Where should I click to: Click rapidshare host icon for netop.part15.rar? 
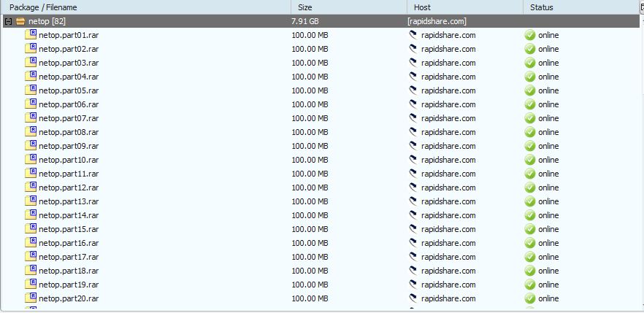pos(413,229)
